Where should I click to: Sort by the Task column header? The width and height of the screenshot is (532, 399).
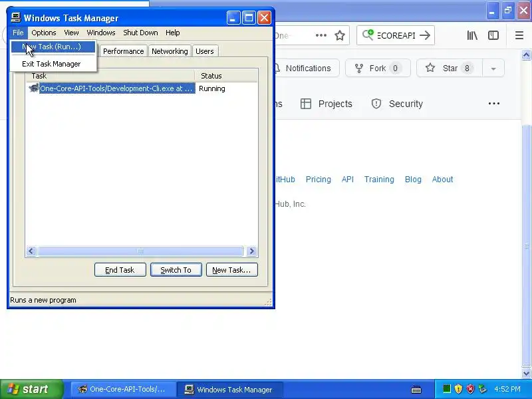point(110,76)
